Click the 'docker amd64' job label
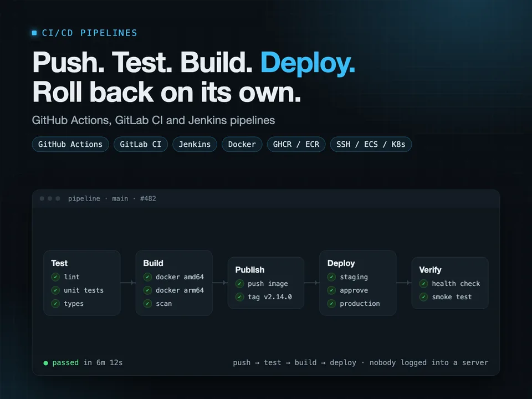The width and height of the screenshot is (532, 399). (180, 277)
